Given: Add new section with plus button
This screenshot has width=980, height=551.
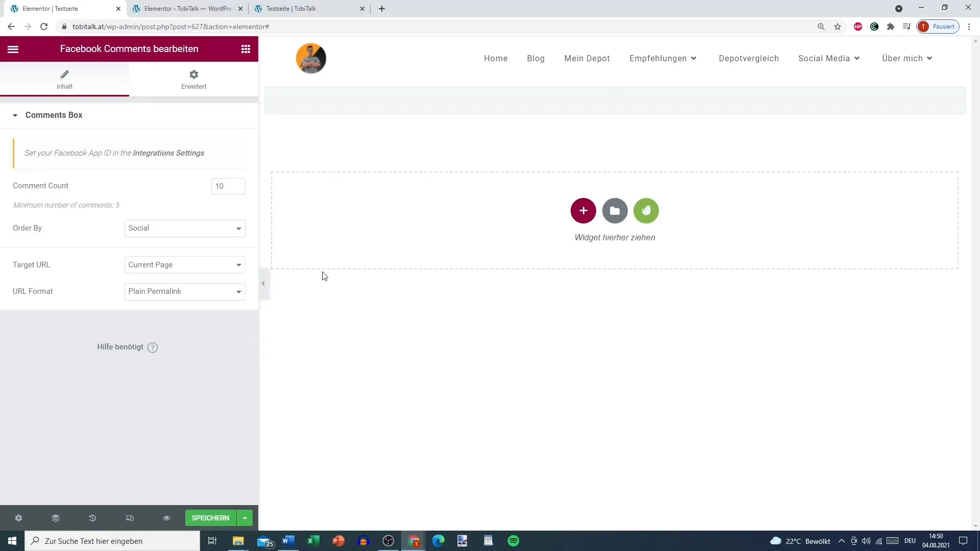Looking at the screenshot, I should coord(583,211).
